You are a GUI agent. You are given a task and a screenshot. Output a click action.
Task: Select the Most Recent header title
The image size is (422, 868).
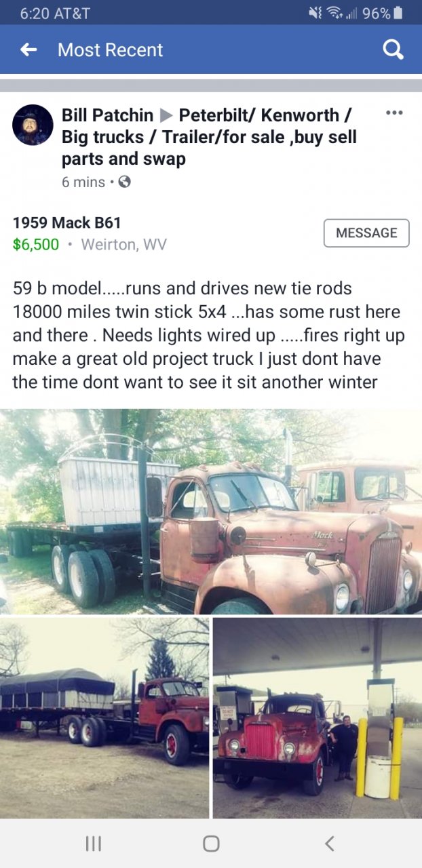coord(111,50)
